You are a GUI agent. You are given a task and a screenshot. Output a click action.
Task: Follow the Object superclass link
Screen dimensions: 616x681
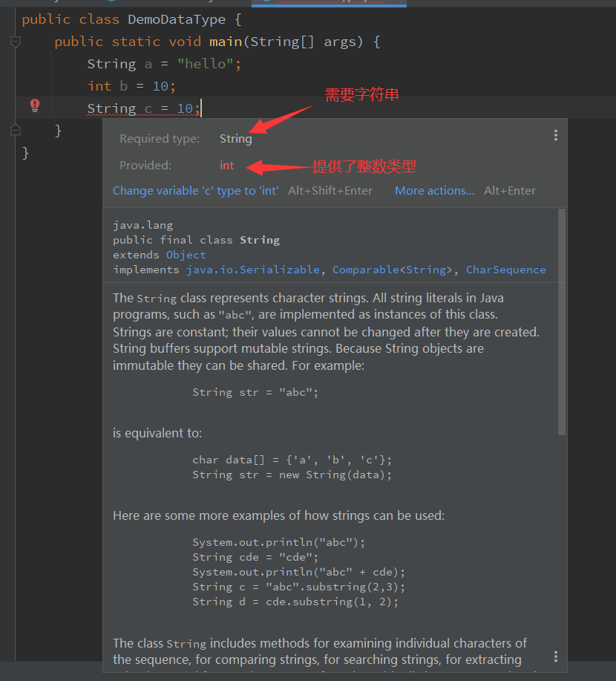click(186, 255)
